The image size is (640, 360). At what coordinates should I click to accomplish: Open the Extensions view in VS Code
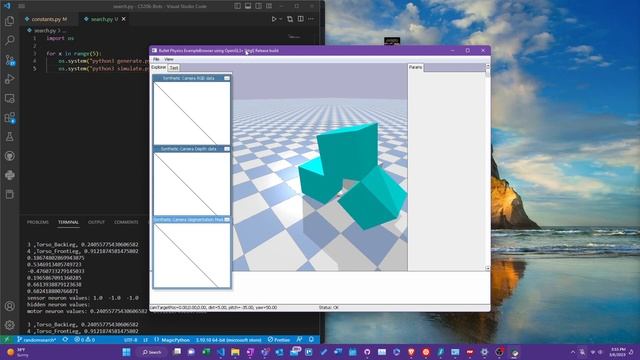click(9, 118)
